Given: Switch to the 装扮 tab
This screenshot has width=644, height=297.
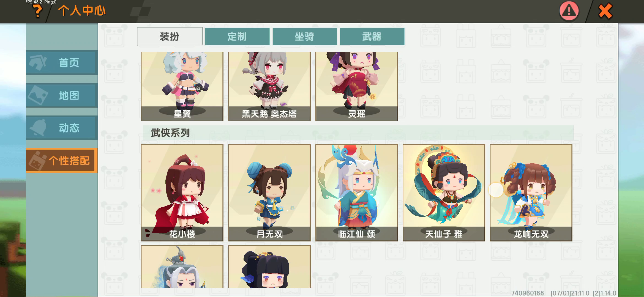Looking at the screenshot, I should pyautogui.click(x=170, y=36).
